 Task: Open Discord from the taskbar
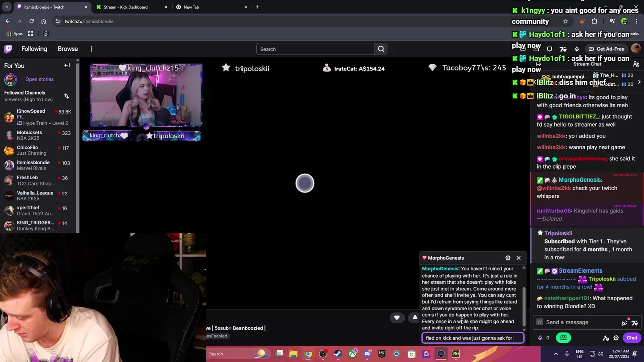coord(367,354)
